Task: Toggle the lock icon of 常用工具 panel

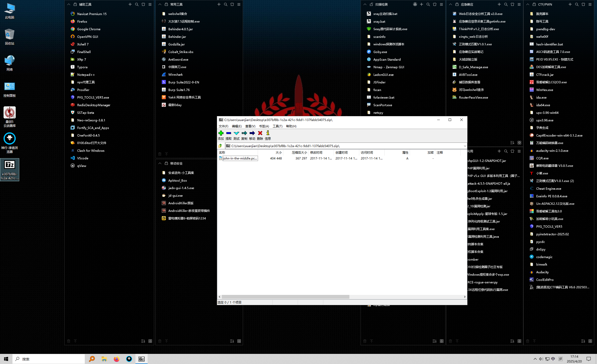Action: pos(166,4)
